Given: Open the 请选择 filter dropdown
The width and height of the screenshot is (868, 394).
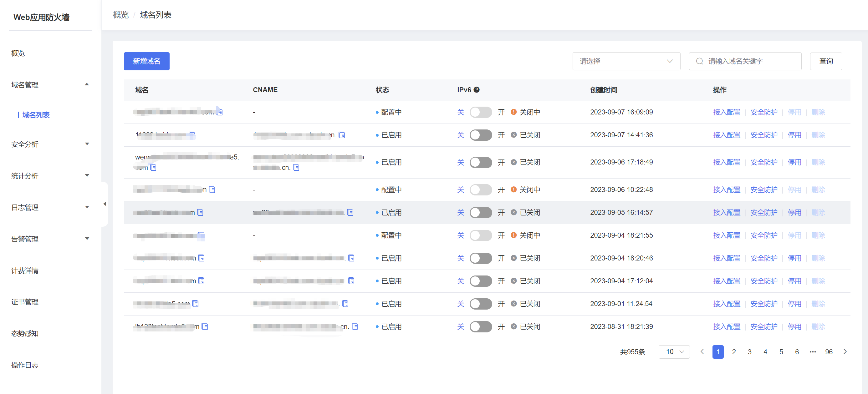Looking at the screenshot, I should tap(626, 61).
